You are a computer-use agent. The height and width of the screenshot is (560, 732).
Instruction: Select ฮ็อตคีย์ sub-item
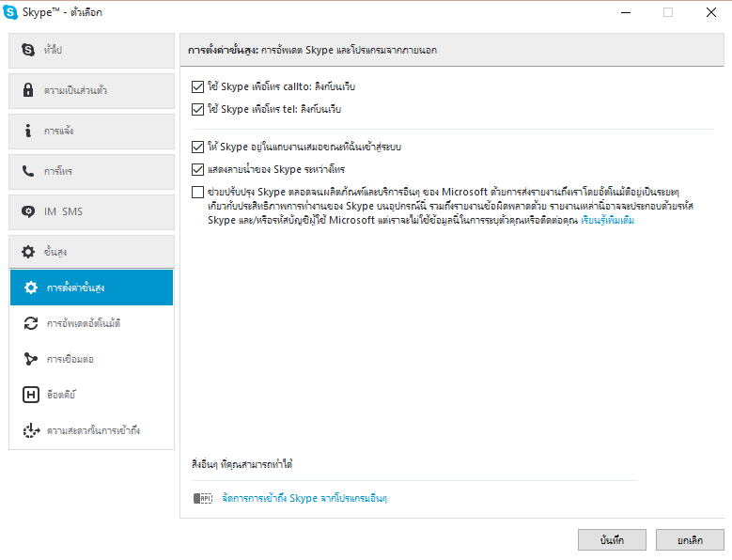(x=91, y=395)
